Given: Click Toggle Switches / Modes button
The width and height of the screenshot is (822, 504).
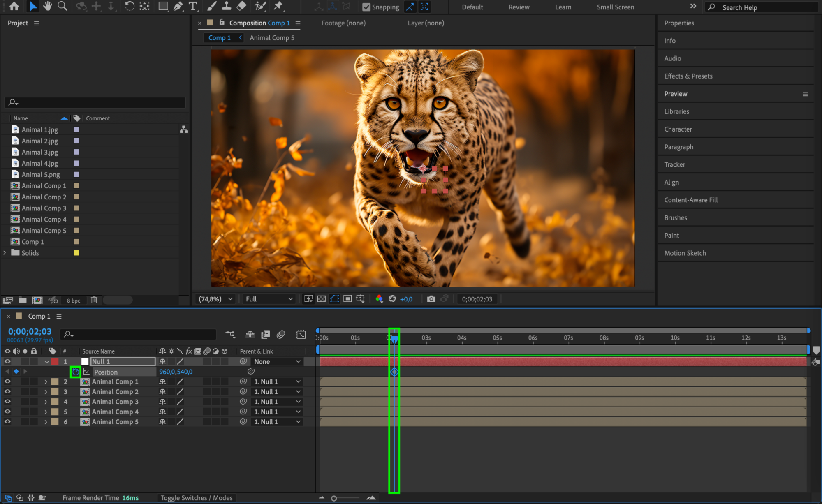Looking at the screenshot, I should [196, 498].
